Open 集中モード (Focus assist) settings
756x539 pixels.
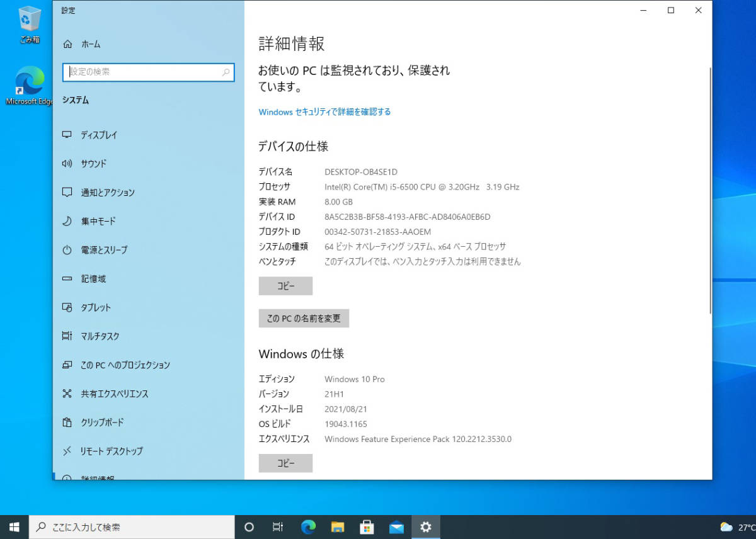pos(98,221)
